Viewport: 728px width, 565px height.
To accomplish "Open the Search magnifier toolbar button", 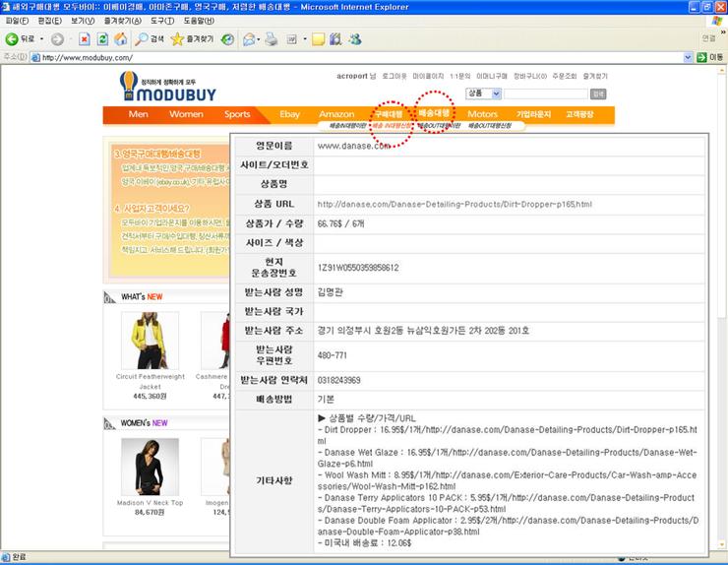I will point(149,39).
